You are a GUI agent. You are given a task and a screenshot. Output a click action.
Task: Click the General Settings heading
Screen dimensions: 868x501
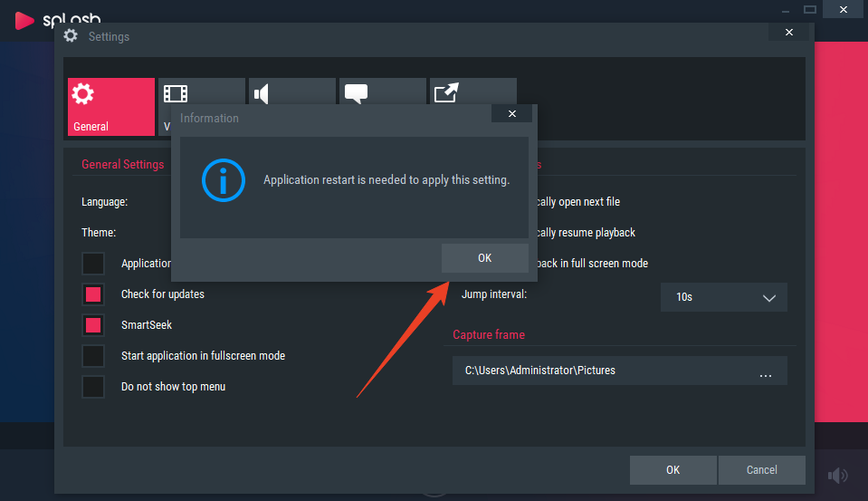pos(123,164)
